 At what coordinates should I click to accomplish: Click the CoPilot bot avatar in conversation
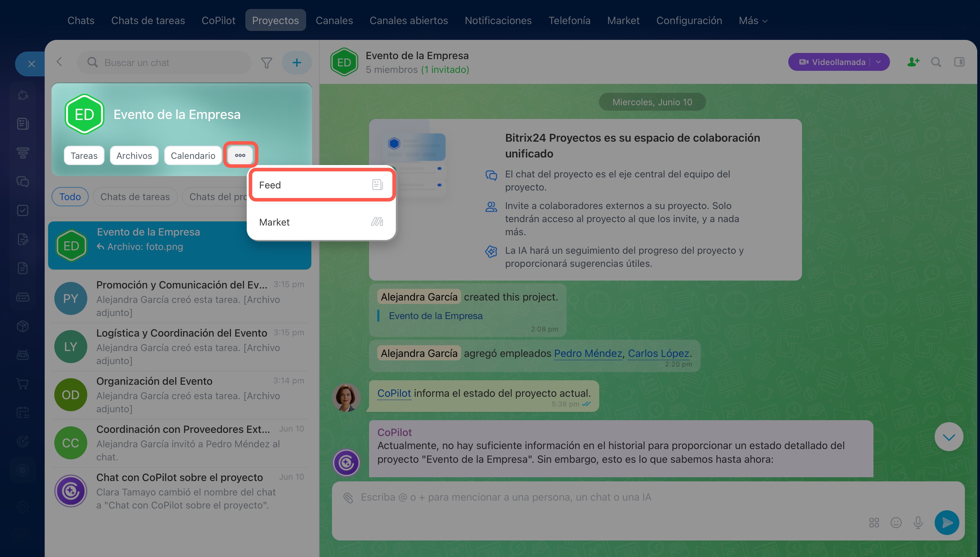coord(346,463)
